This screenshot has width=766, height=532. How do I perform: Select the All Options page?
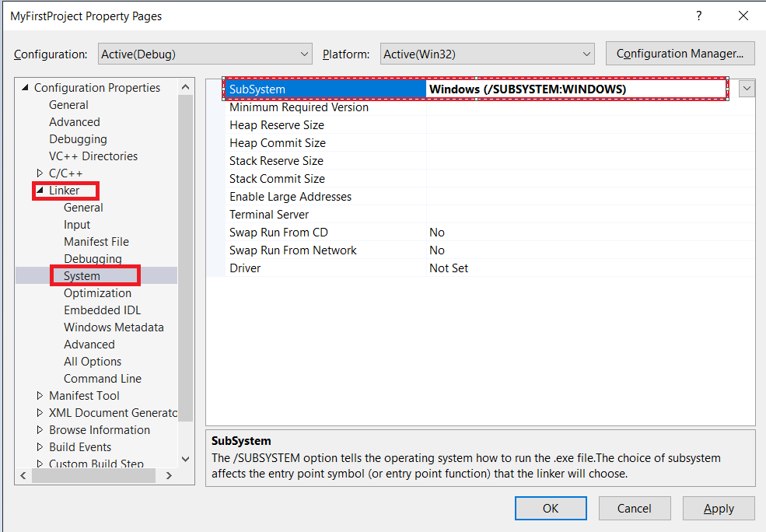(x=93, y=362)
